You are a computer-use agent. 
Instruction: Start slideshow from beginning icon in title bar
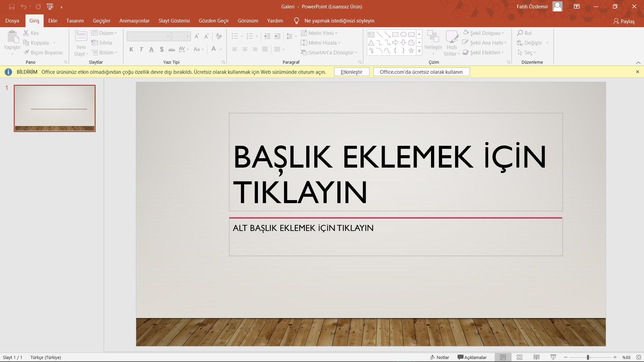(x=50, y=7)
